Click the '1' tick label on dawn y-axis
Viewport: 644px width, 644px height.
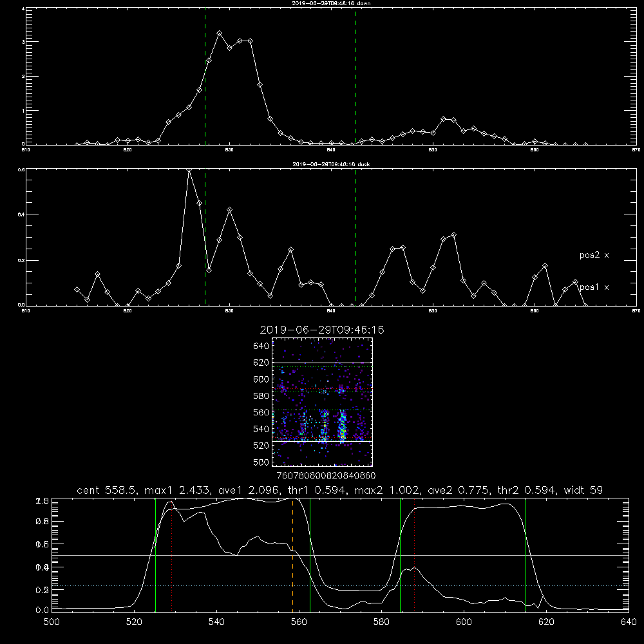[x=23, y=111]
